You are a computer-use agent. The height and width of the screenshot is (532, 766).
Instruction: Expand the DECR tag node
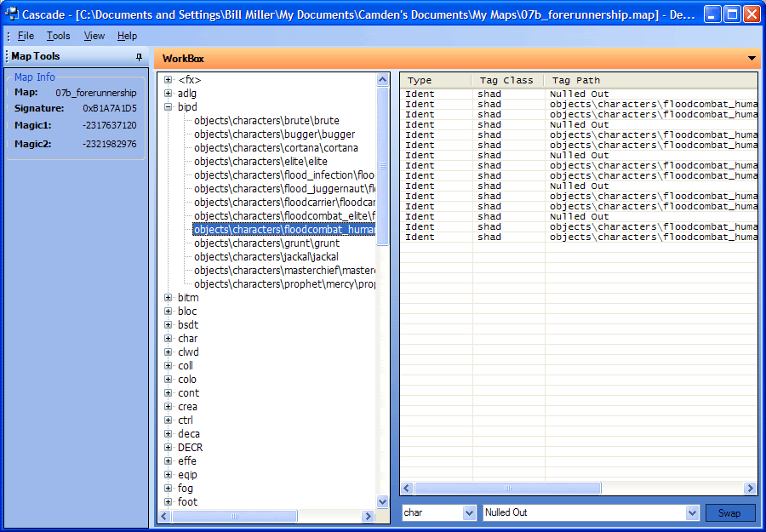point(168,448)
